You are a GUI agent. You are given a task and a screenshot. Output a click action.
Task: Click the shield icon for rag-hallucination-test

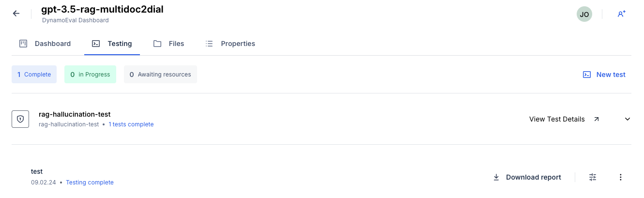pos(20,119)
